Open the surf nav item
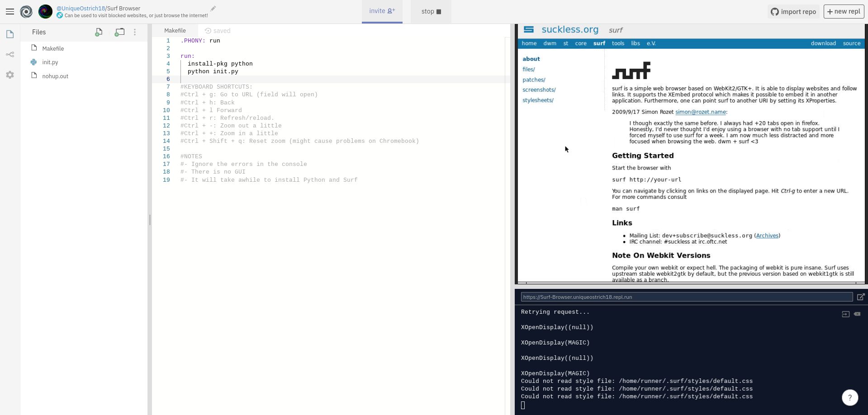Viewport: 868px width, 415px height. 599,43
